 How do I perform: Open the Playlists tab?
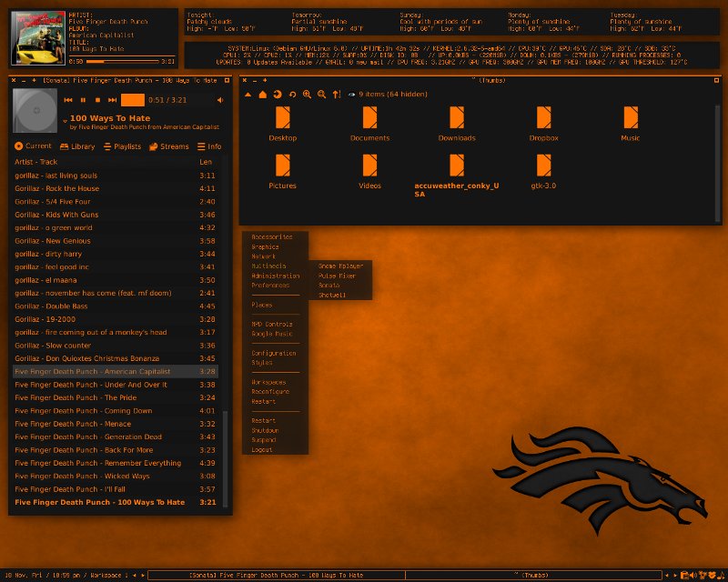(x=122, y=146)
